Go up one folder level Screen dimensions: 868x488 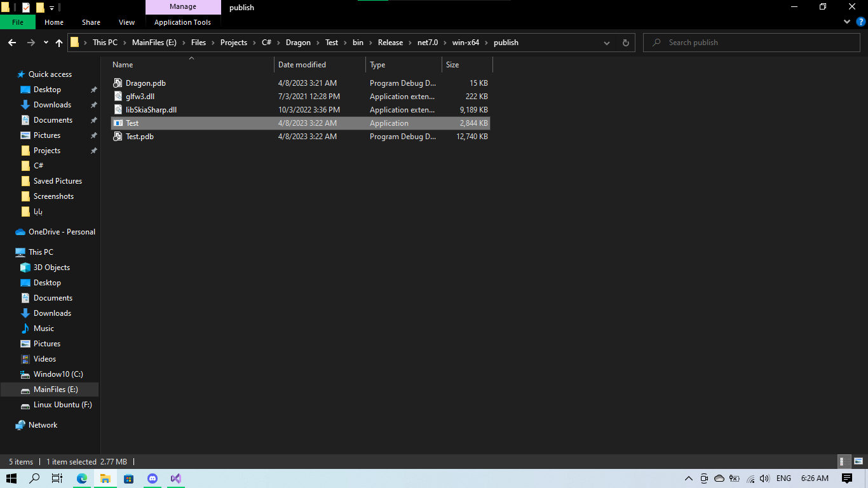pyautogui.click(x=59, y=43)
